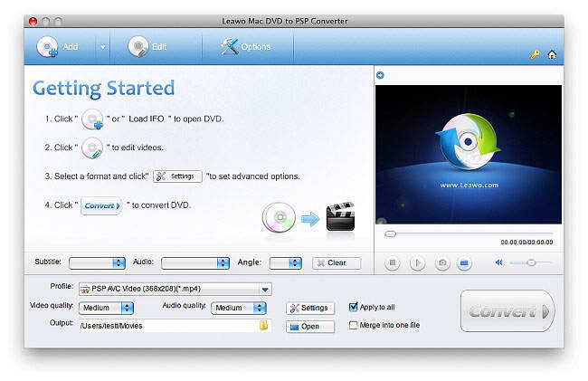
Task: Toggle full screen preview icon
Action: tap(464, 262)
